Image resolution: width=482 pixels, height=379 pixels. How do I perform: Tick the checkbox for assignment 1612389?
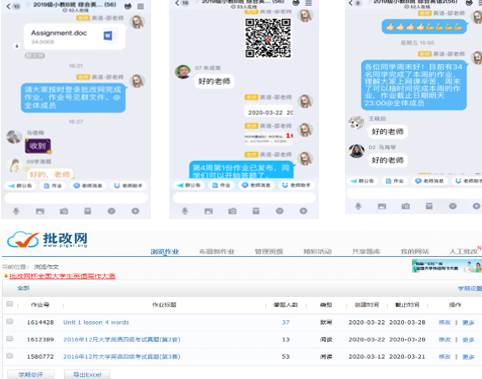(x=10, y=339)
